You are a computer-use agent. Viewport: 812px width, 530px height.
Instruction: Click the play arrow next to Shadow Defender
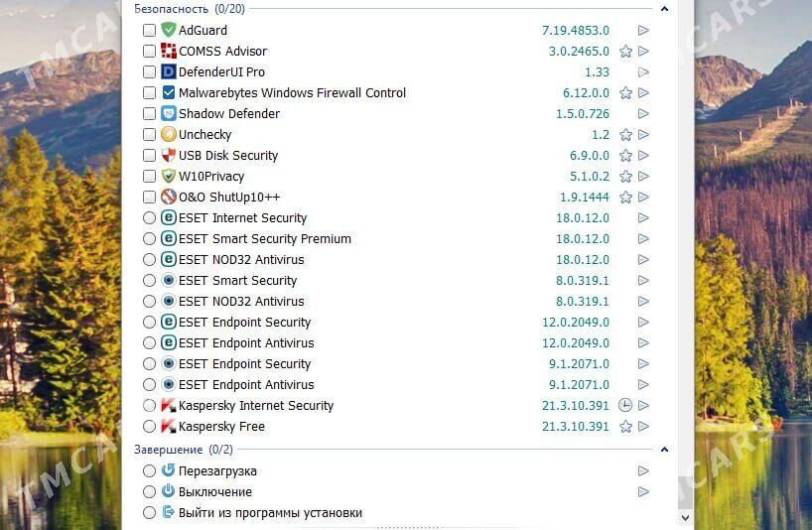pos(643,113)
